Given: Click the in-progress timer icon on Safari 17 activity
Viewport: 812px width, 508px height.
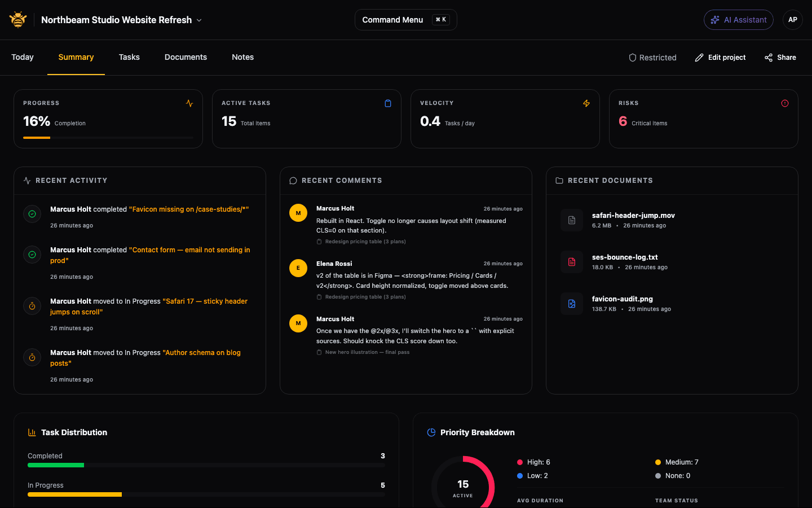Looking at the screenshot, I should [x=32, y=306].
